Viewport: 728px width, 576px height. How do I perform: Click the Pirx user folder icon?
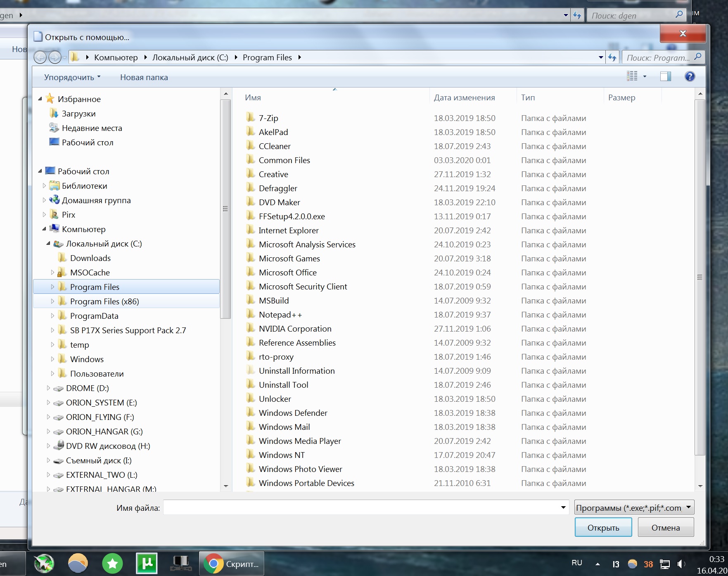pos(54,214)
